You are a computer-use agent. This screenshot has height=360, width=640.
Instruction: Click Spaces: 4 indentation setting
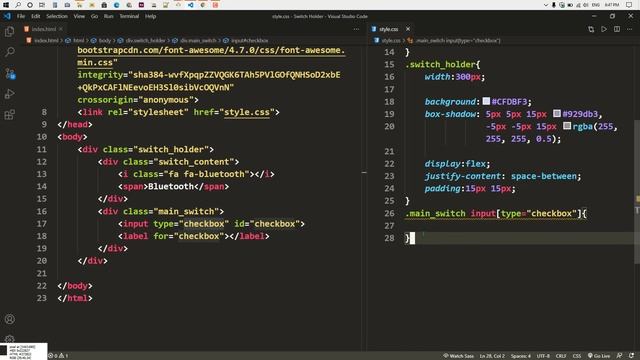(x=520, y=356)
